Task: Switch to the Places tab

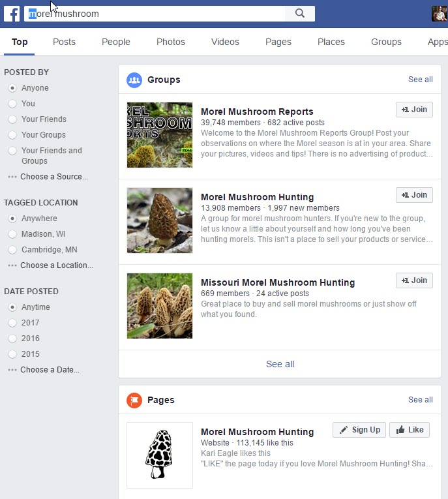Action: [x=331, y=42]
